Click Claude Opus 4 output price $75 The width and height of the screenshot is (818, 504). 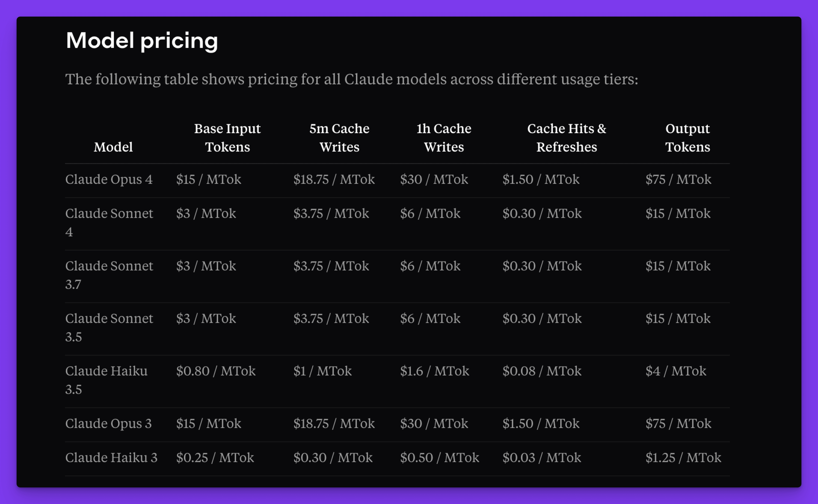pyautogui.click(x=678, y=179)
